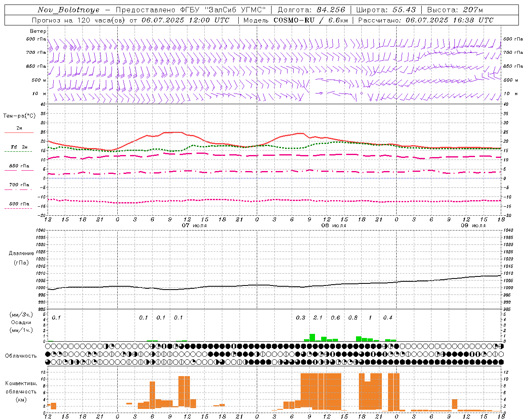Viewport: 525px width, 420px height.
Task: Click the (мм/1ч.) unit label
Action: pyautogui.click(x=21, y=330)
